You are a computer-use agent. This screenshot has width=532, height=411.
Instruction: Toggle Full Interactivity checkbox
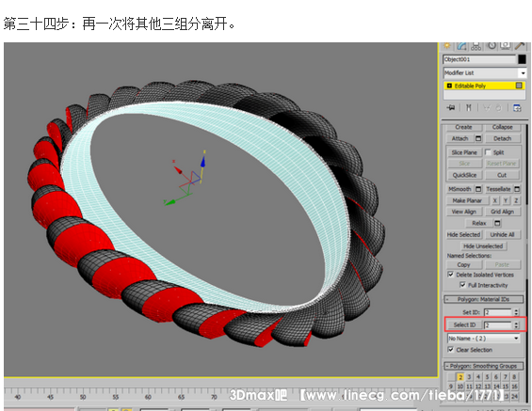pos(462,285)
